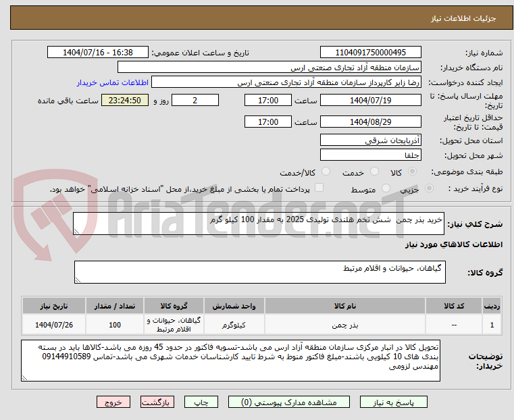The width and height of the screenshot is (514, 420).
Task: Click the quantity cell 100
Action: 115,325
